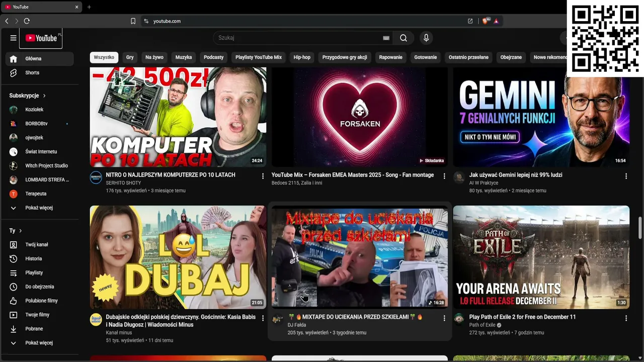Screen dimensions: 644x362
Task: Play the LOL DUBAJ thumbnail video
Action: [178, 257]
